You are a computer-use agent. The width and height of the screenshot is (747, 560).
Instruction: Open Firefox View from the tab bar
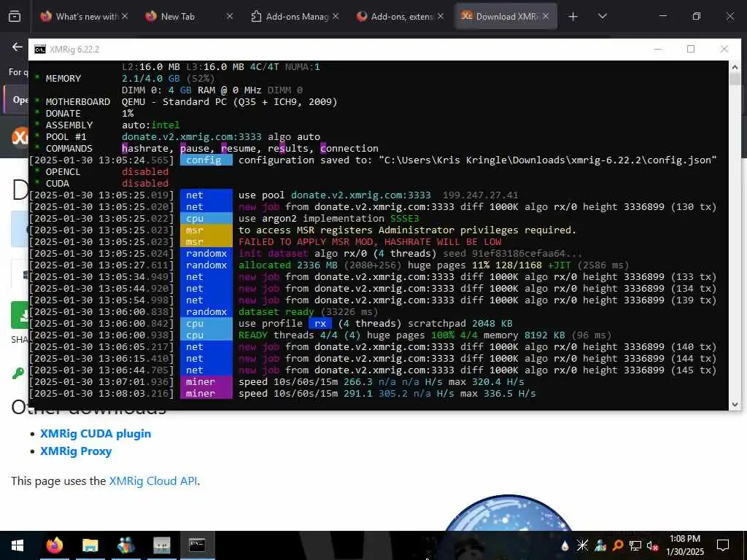coord(15,17)
